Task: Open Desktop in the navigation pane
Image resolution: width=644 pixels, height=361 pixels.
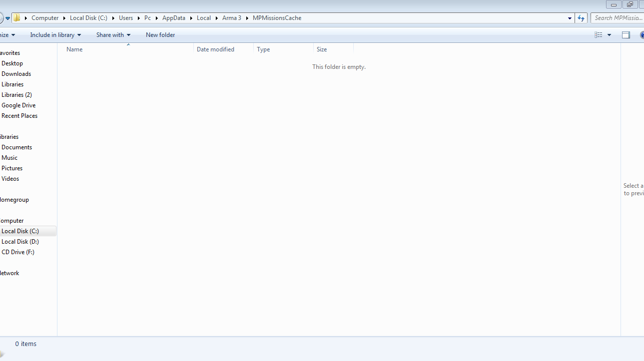Action: (x=12, y=63)
